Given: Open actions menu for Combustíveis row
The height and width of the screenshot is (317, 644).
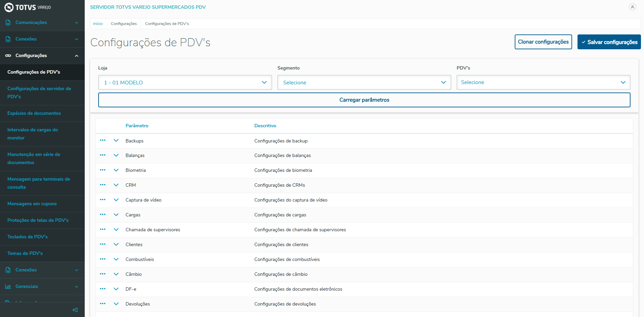Looking at the screenshot, I should (103, 259).
